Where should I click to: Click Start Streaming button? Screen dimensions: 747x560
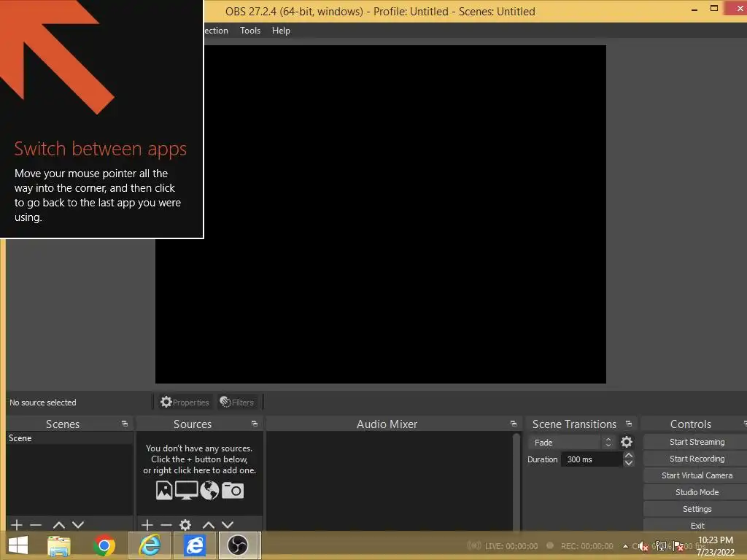point(697,442)
